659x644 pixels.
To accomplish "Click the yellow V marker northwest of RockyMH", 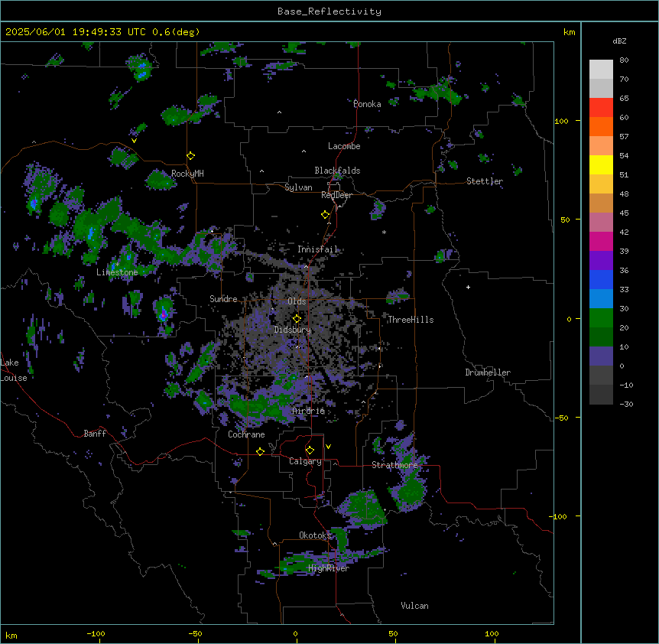I will (134, 141).
